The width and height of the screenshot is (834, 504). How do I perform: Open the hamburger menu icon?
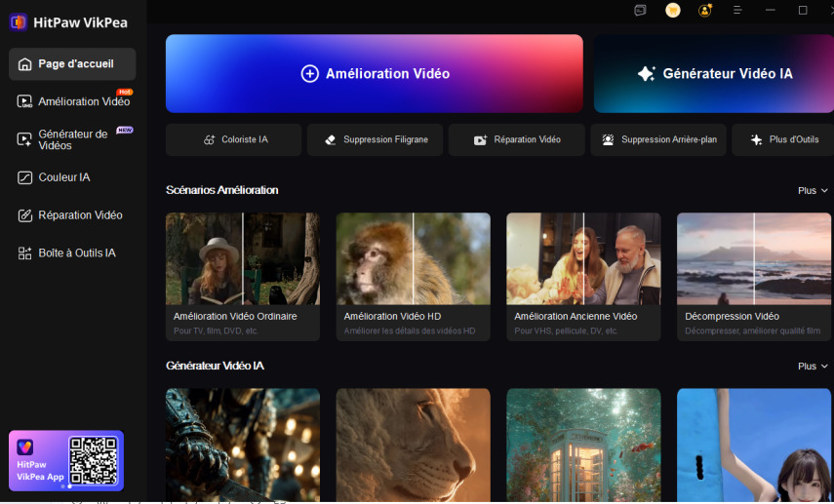(x=737, y=10)
